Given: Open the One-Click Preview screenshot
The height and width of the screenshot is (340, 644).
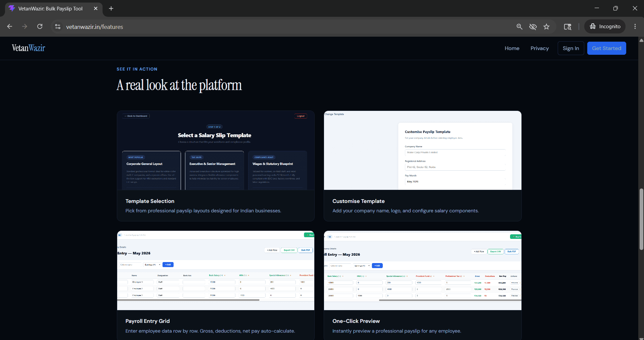Looking at the screenshot, I should (x=423, y=270).
